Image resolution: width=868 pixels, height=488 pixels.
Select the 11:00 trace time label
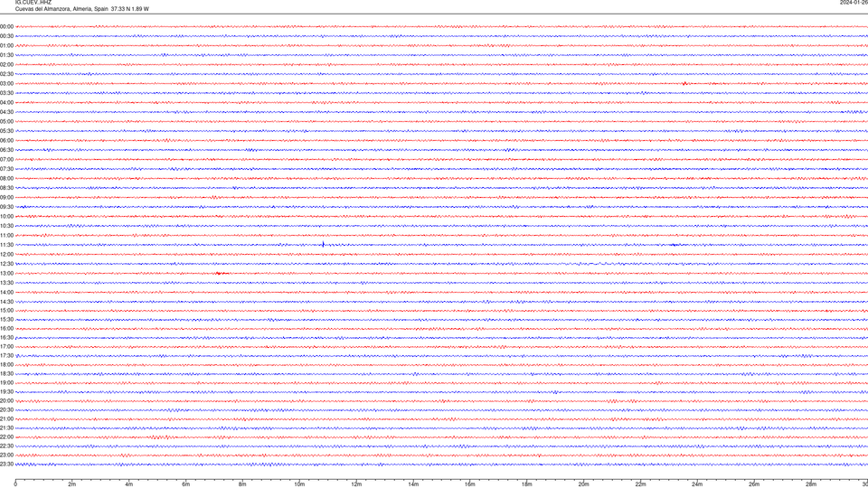pos(6,236)
